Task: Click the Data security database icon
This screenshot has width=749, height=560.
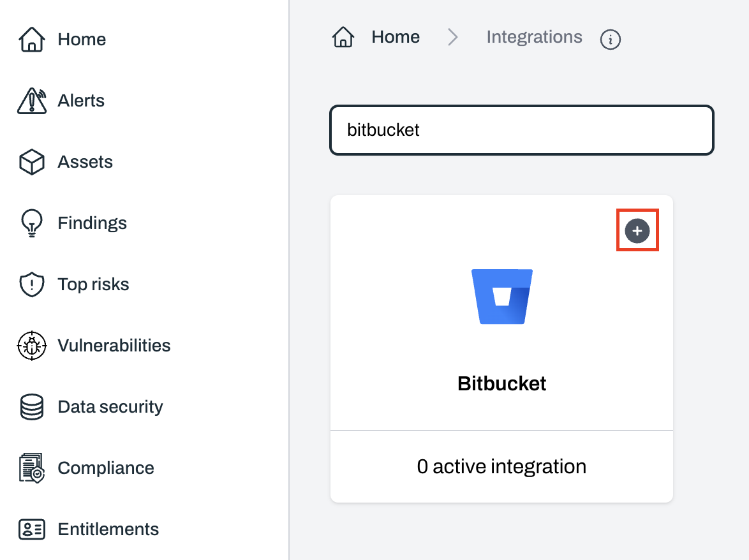Action: [31, 407]
